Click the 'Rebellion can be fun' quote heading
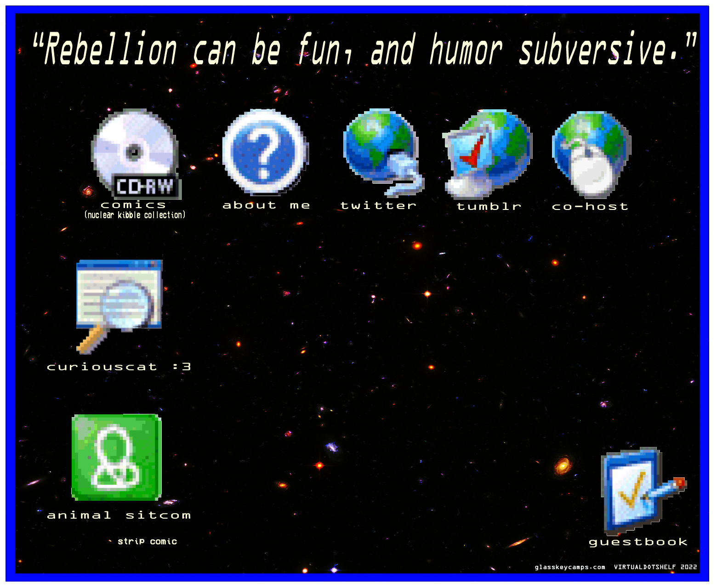 [x=364, y=49]
